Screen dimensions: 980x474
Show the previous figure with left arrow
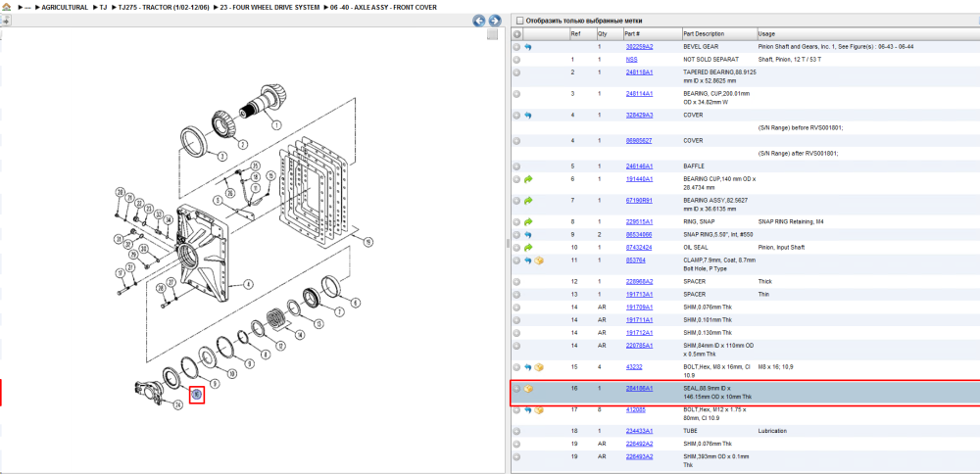479,21
